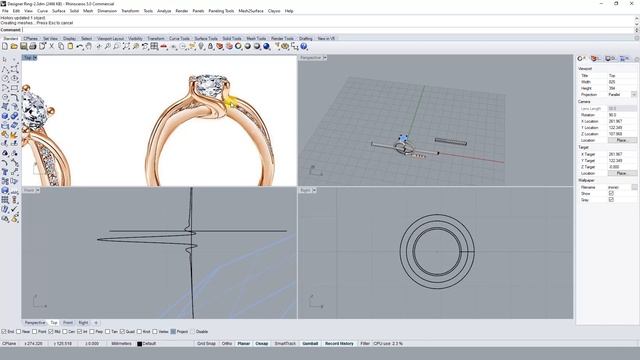Select the Pan hand tool icon
640x360 pixels.
coord(89,47)
